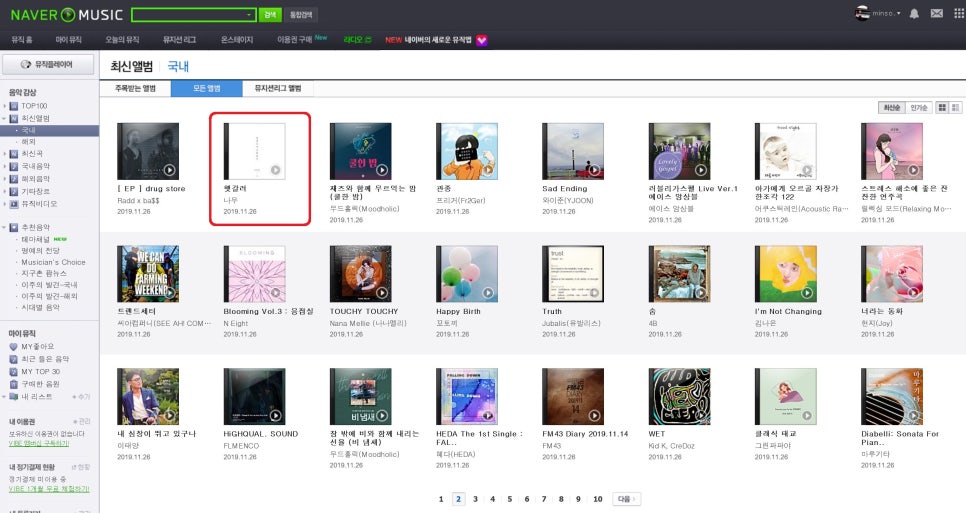Collapse the 추천음악 tree section
The height and width of the screenshot is (513, 966).
[4, 227]
